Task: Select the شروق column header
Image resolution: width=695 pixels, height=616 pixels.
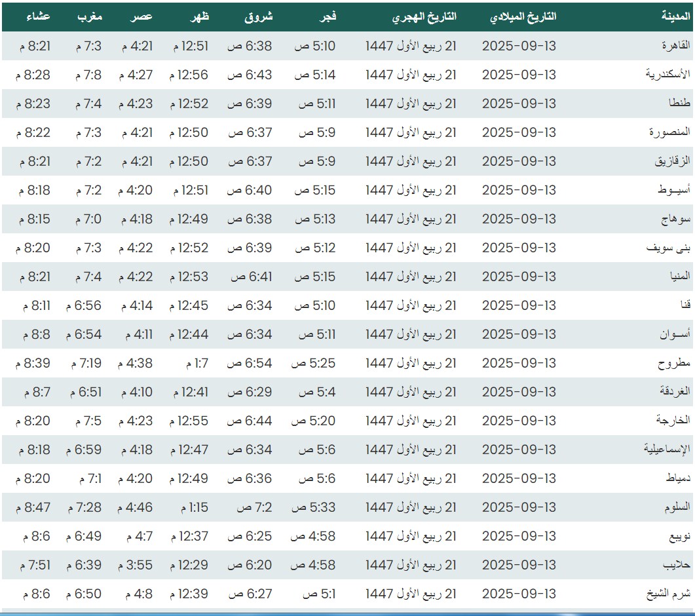Action: click(x=258, y=17)
